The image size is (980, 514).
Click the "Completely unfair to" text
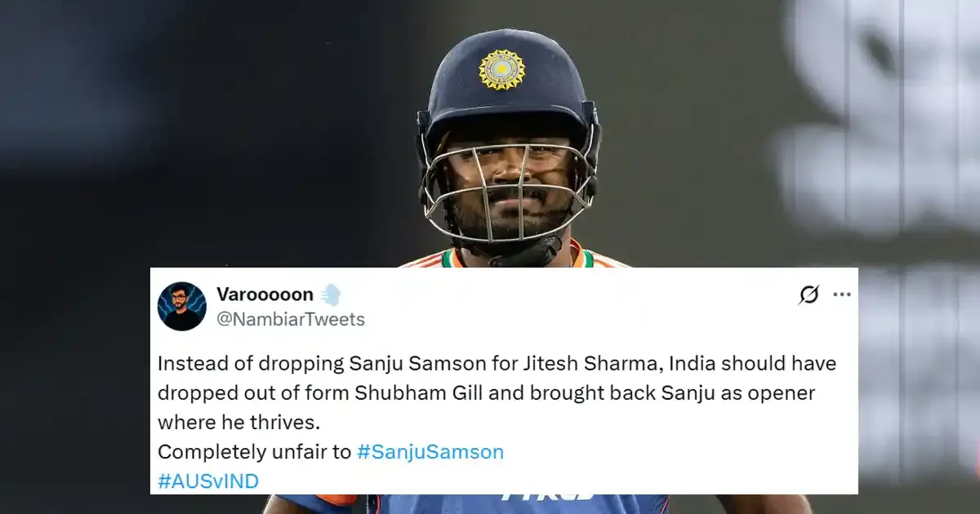255,451
